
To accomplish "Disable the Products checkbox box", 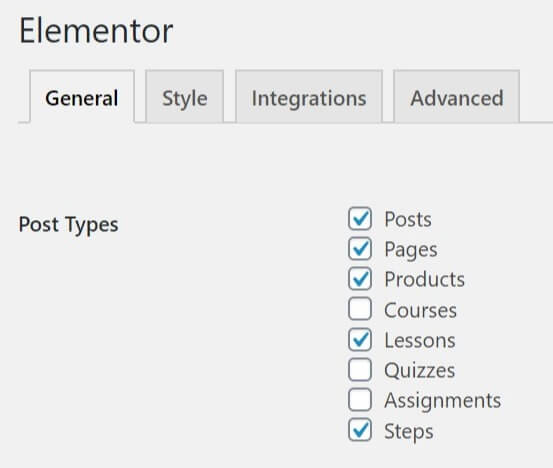I will click(x=360, y=279).
